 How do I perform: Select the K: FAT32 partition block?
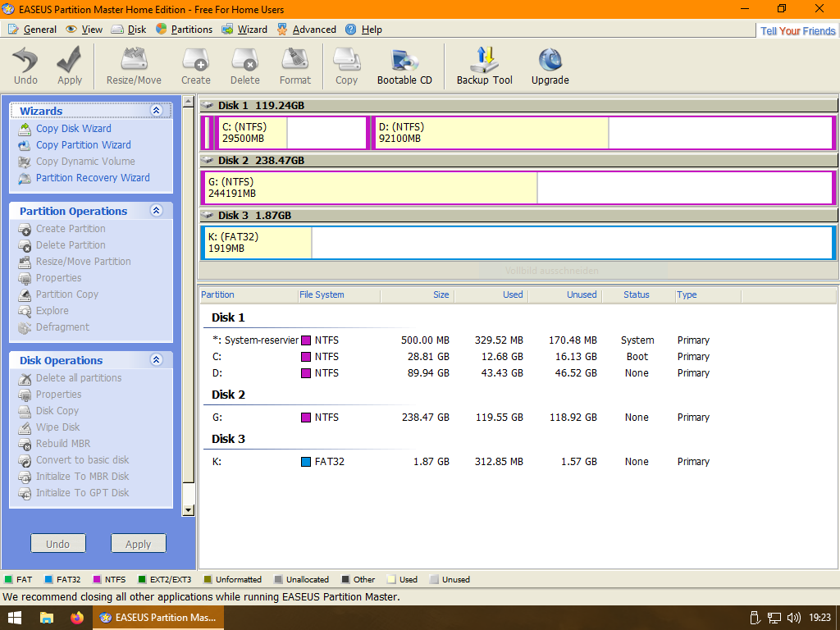pyautogui.click(x=518, y=243)
